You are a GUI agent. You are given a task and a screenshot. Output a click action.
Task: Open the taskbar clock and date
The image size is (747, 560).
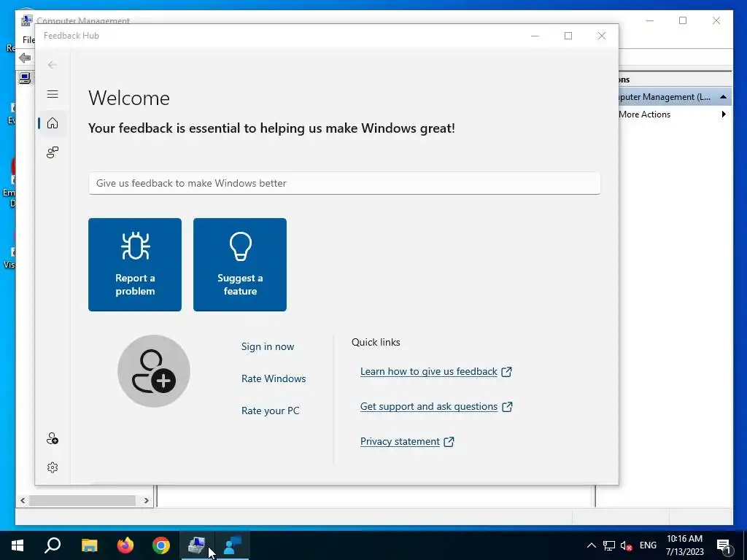click(x=684, y=545)
